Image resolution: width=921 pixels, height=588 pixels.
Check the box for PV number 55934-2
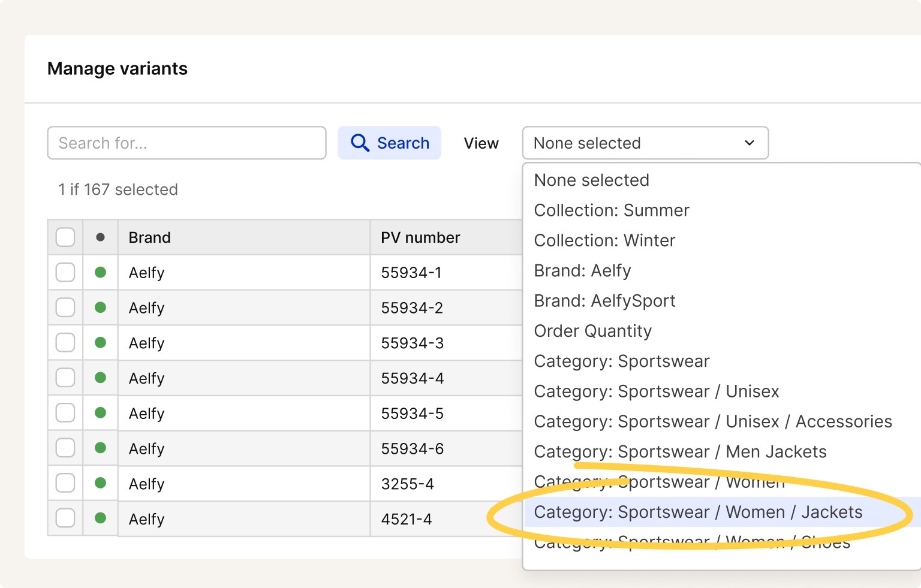coord(65,307)
